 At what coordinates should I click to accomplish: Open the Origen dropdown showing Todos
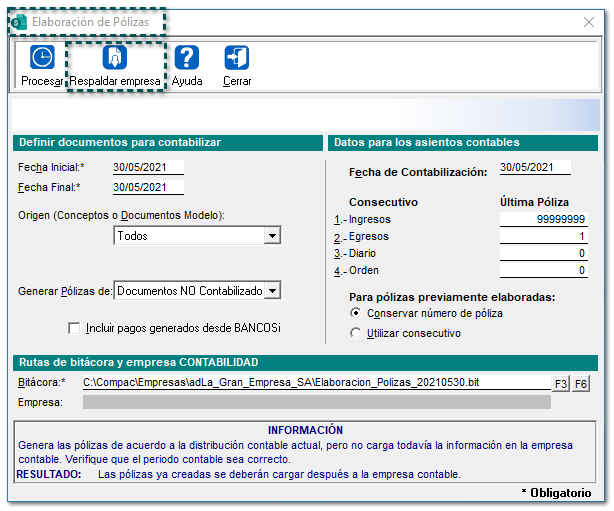[197, 236]
